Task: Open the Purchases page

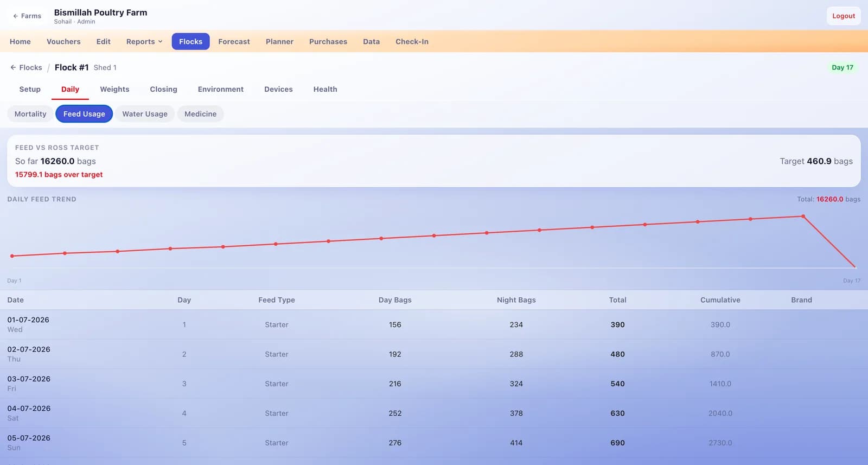Action: click(328, 42)
